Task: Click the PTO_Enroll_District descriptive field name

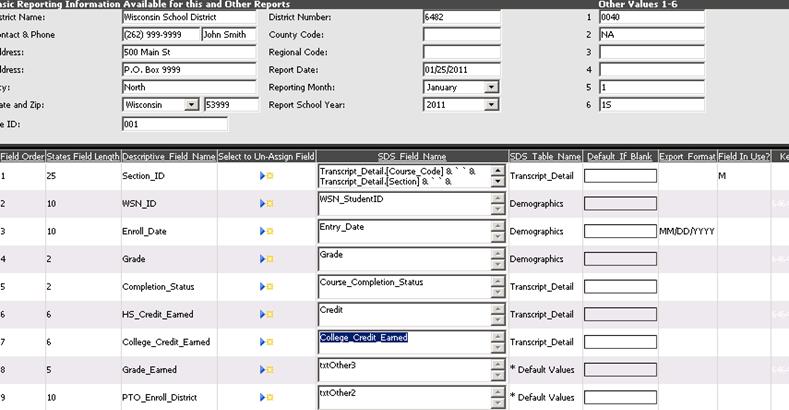Action: point(160,397)
